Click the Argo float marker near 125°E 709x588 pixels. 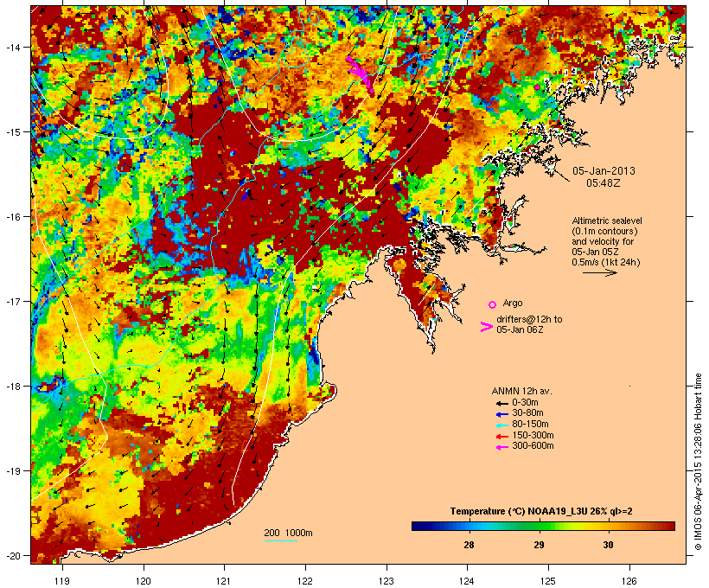[x=537, y=87]
